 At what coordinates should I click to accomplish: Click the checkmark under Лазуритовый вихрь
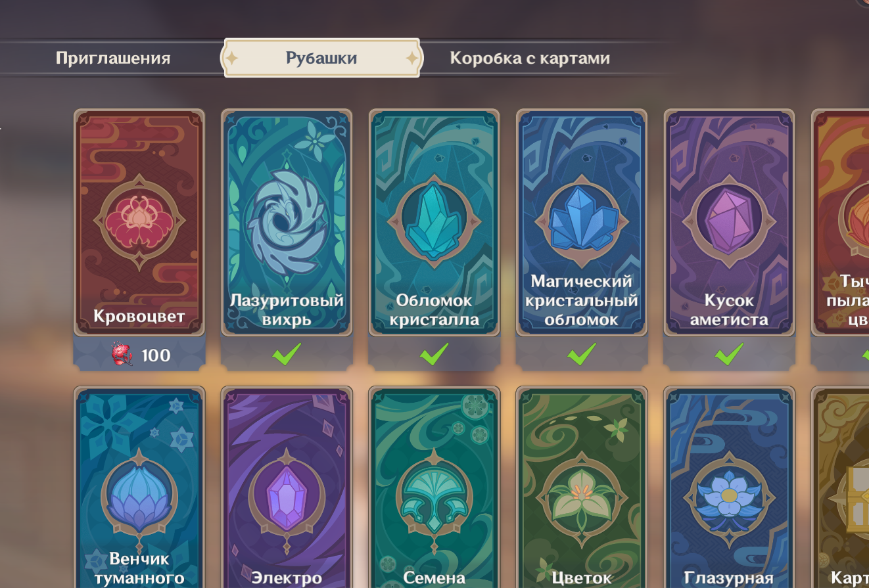pyautogui.click(x=287, y=355)
